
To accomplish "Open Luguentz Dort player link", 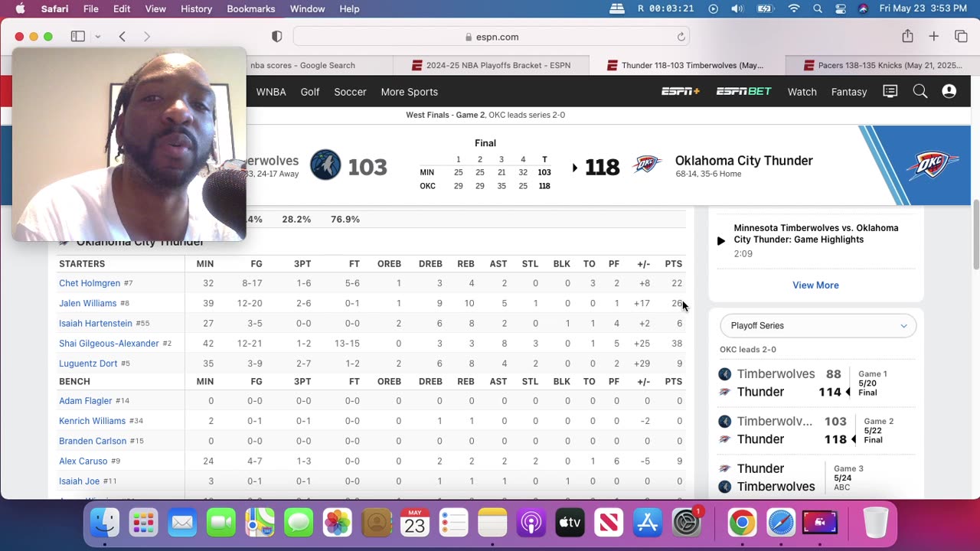I will 88,364.
